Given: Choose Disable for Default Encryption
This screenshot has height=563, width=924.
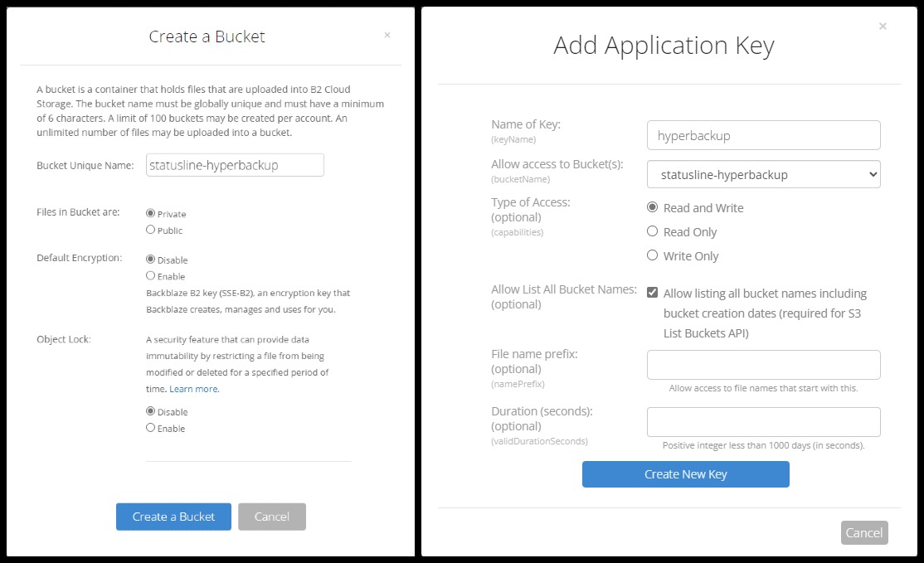Looking at the screenshot, I should [x=150, y=260].
